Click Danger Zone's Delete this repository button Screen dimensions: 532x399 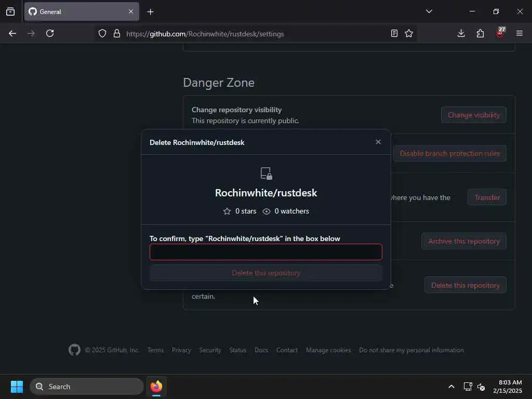click(x=465, y=285)
